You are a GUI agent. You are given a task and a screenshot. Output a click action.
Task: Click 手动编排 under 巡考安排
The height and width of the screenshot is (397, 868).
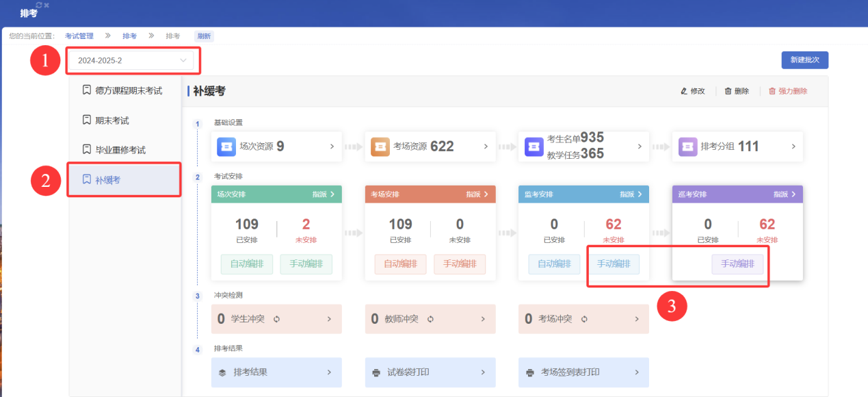(x=737, y=264)
